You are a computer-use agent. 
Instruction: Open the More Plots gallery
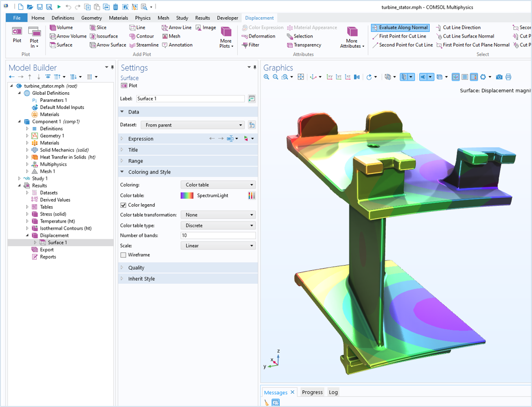pyautogui.click(x=226, y=38)
